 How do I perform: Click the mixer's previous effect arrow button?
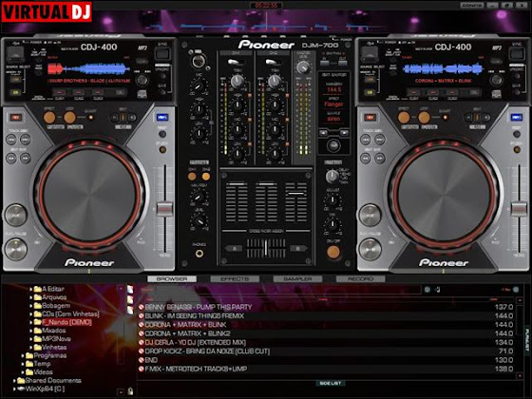click(x=323, y=133)
